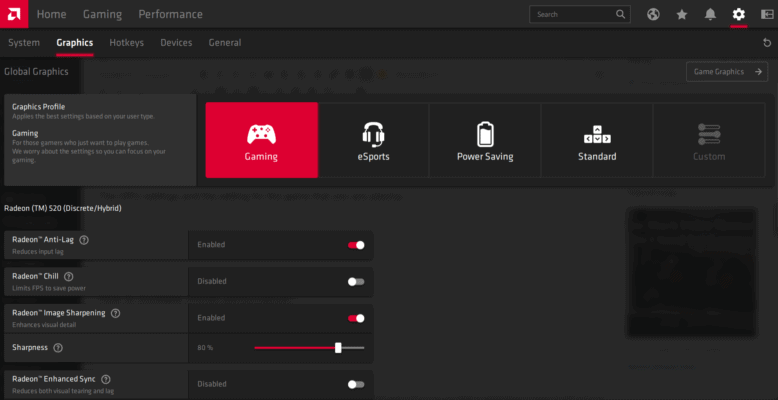This screenshot has height=400, width=778.
Task: Click the 80 % sharpness value
Action: point(205,348)
